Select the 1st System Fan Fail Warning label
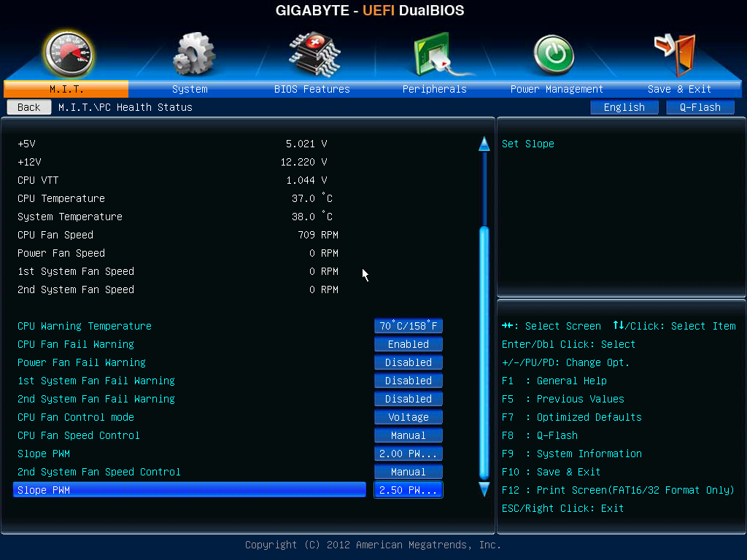This screenshot has height=560, width=747. 96,381
